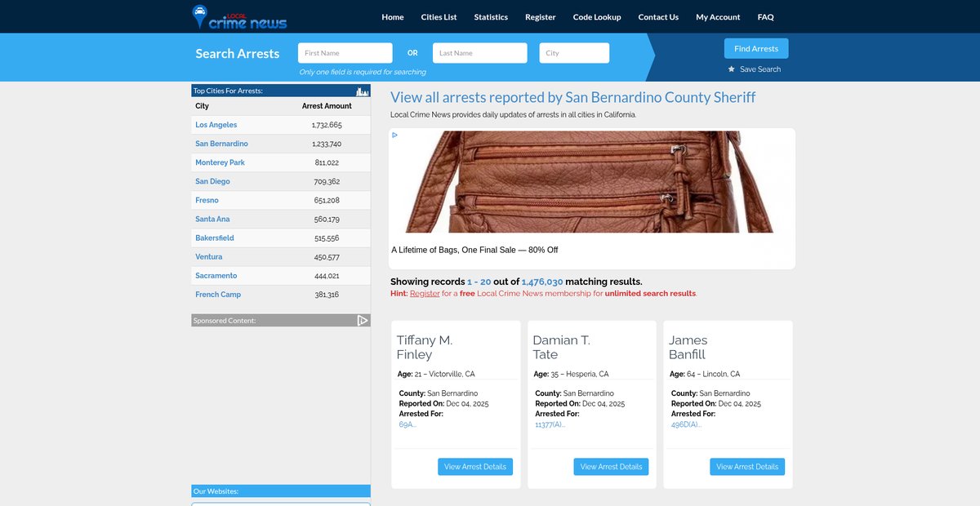Open the Cities List menu item
The width and height of the screenshot is (980, 506).
tap(439, 17)
